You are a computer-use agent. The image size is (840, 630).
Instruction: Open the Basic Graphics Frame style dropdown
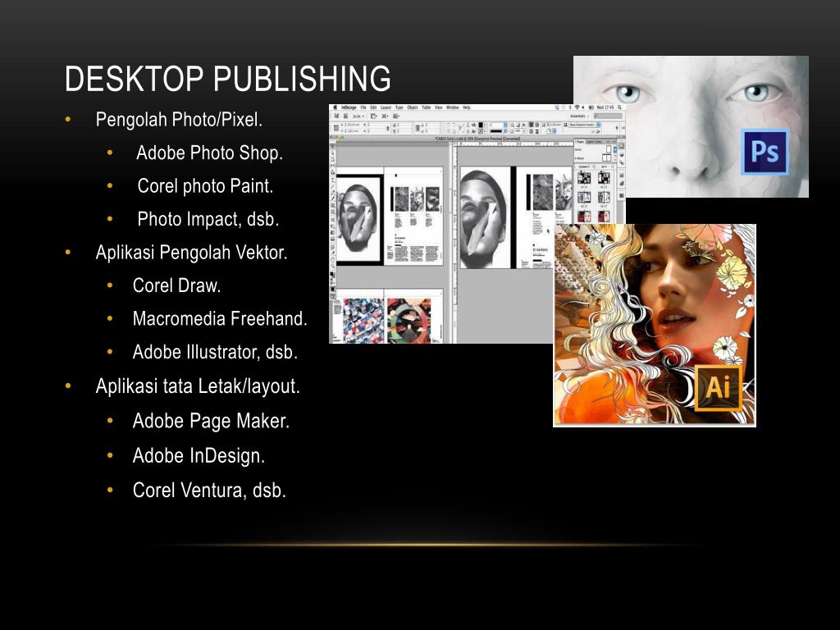point(584,125)
